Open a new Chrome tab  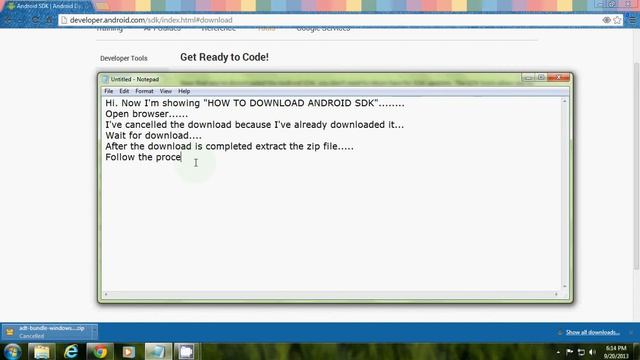[102, 6]
